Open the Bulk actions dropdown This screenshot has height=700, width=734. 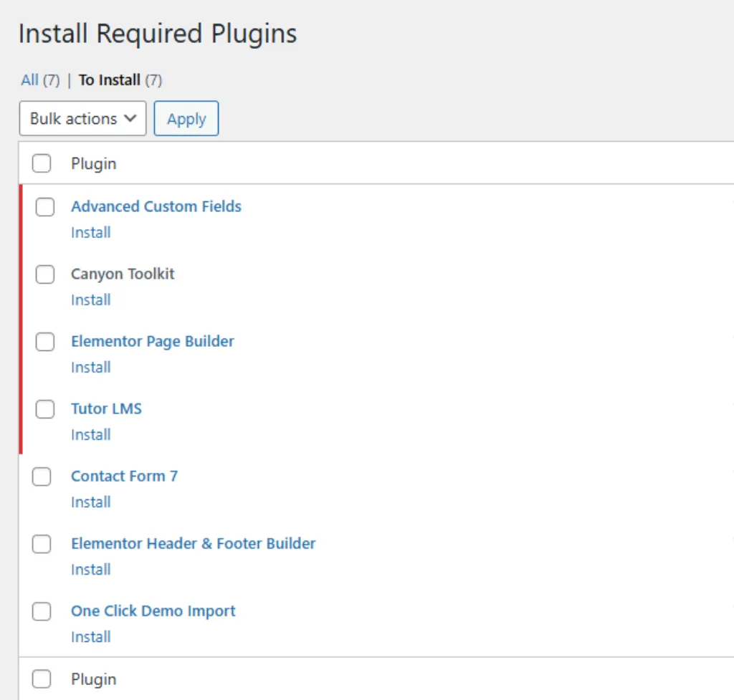pos(82,119)
